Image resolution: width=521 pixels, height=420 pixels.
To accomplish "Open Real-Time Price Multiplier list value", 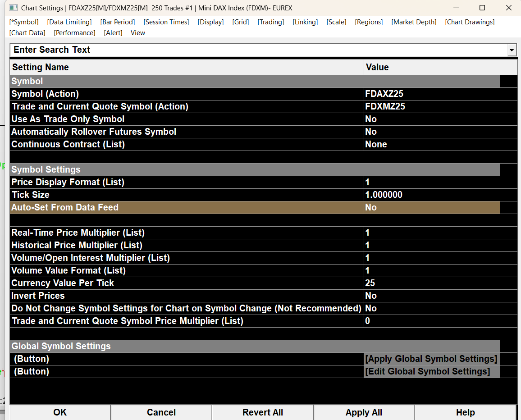I will [432, 233].
